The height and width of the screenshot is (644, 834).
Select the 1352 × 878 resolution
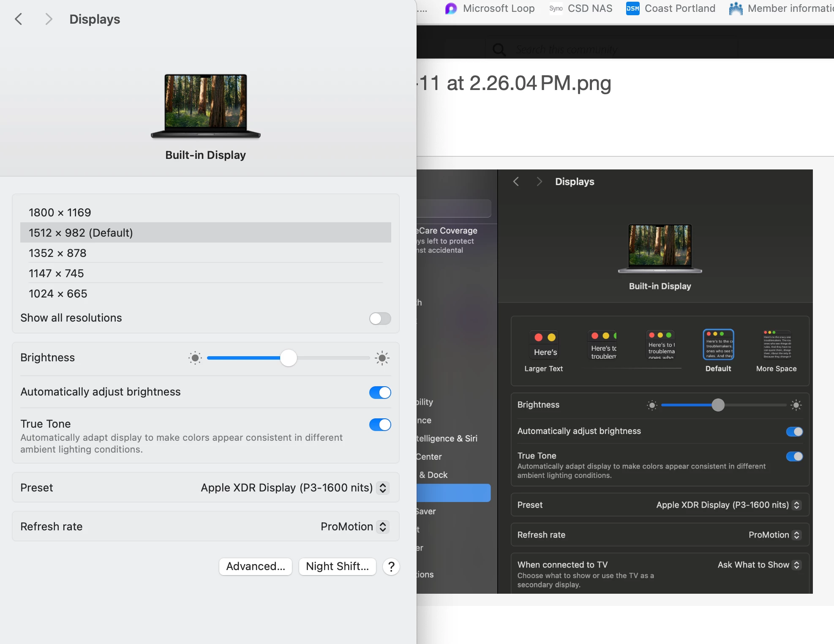[57, 253]
